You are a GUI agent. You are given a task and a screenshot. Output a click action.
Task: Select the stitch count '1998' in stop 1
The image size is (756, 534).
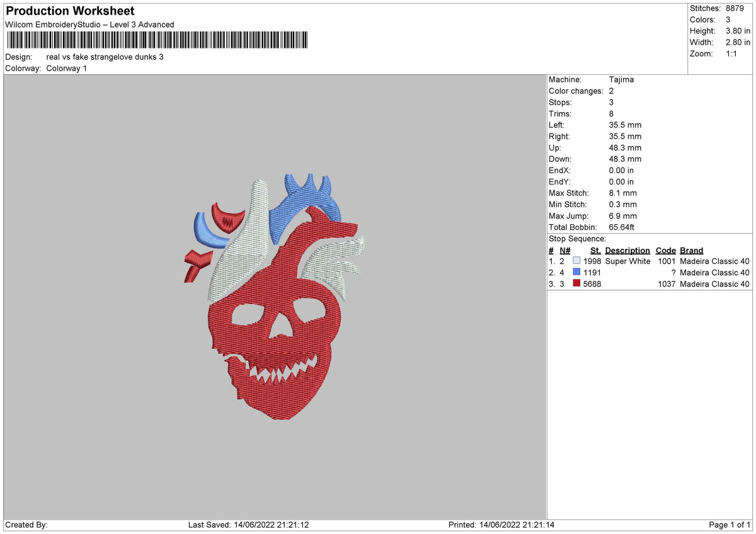click(x=592, y=261)
